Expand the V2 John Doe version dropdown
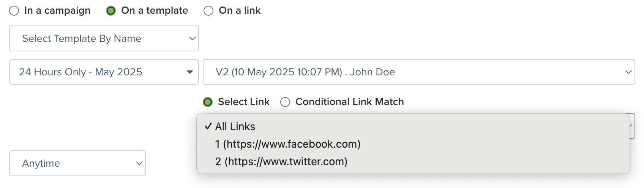644x188 pixels. (418, 72)
